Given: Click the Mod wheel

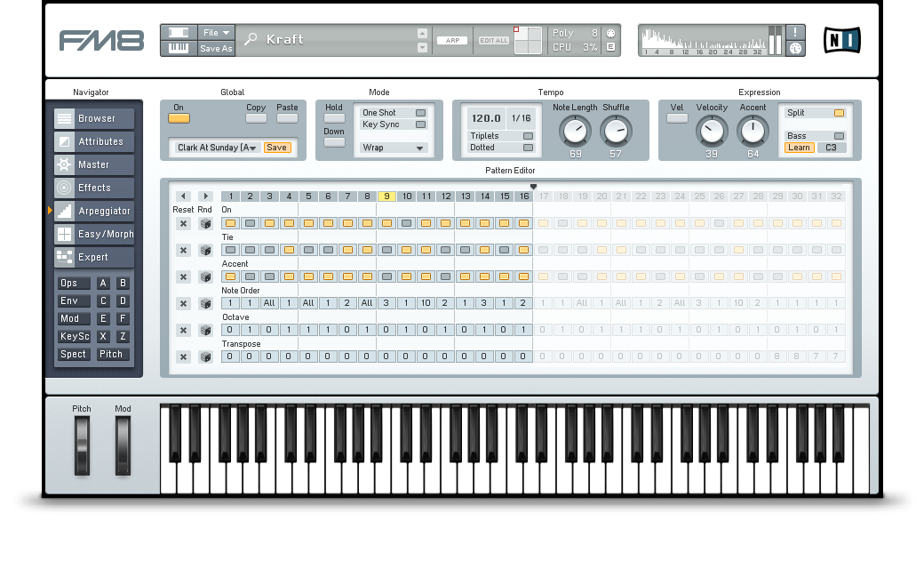Looking at the screenshot, I should [123, 445].
